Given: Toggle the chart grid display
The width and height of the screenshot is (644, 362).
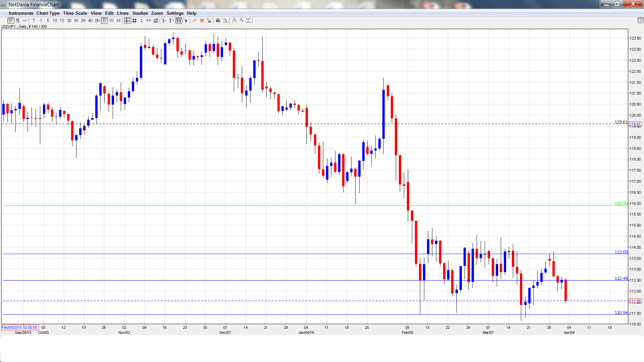Looking at the screenshot, I should [x=135, y=20].
